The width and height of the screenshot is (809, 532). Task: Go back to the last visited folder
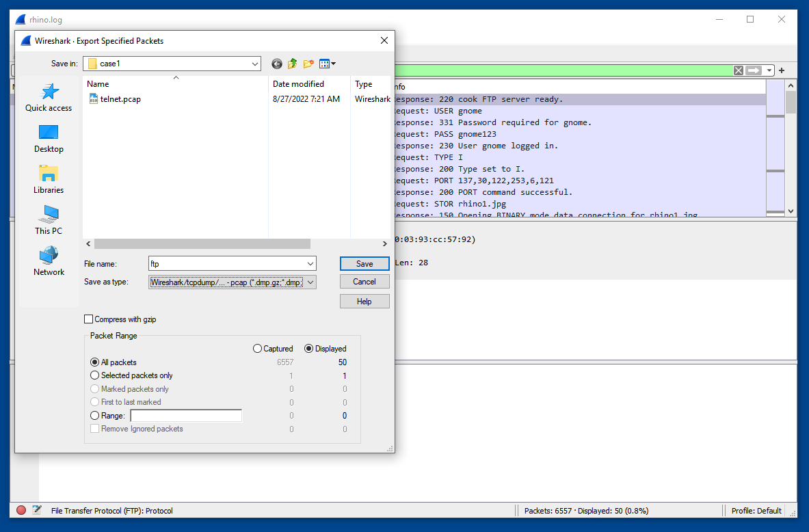pos(277,64)
